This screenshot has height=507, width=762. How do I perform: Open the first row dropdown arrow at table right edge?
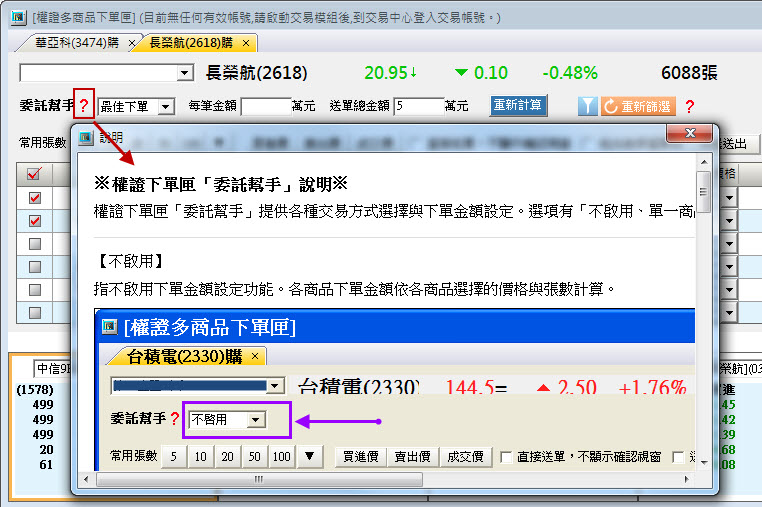(729, 198)
